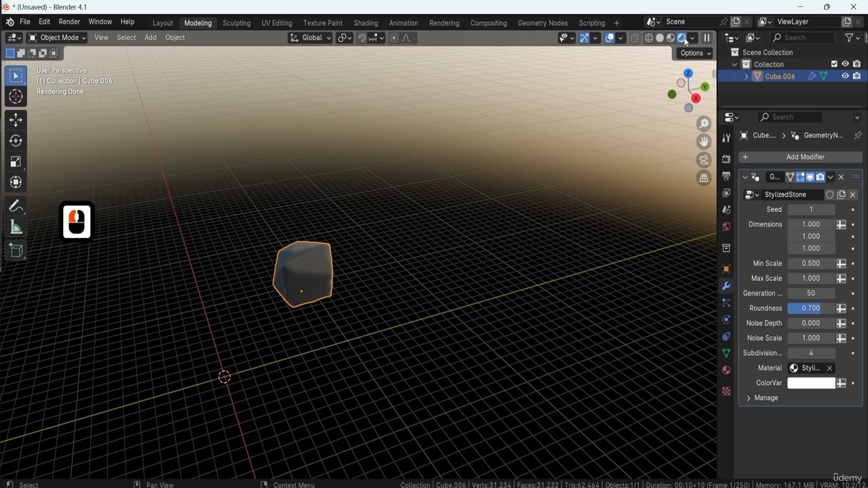Open the Physics properties tab
This screenshot has height=488, width=868.
(x=726, y=320)
